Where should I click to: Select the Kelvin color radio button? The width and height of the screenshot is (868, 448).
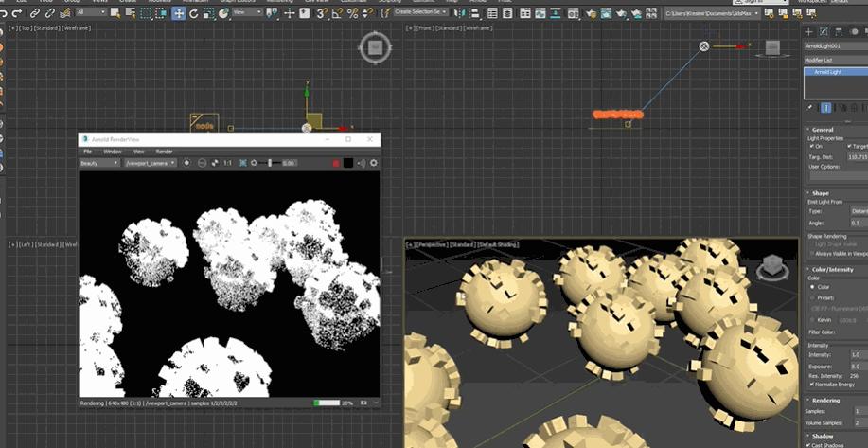click(812, 319)
